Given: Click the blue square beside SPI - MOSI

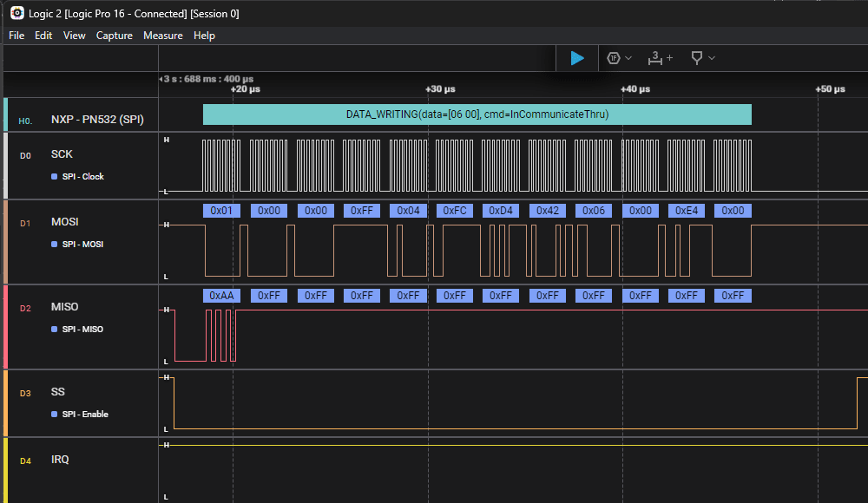Looking at the screenshot, I should pos(54,245).
